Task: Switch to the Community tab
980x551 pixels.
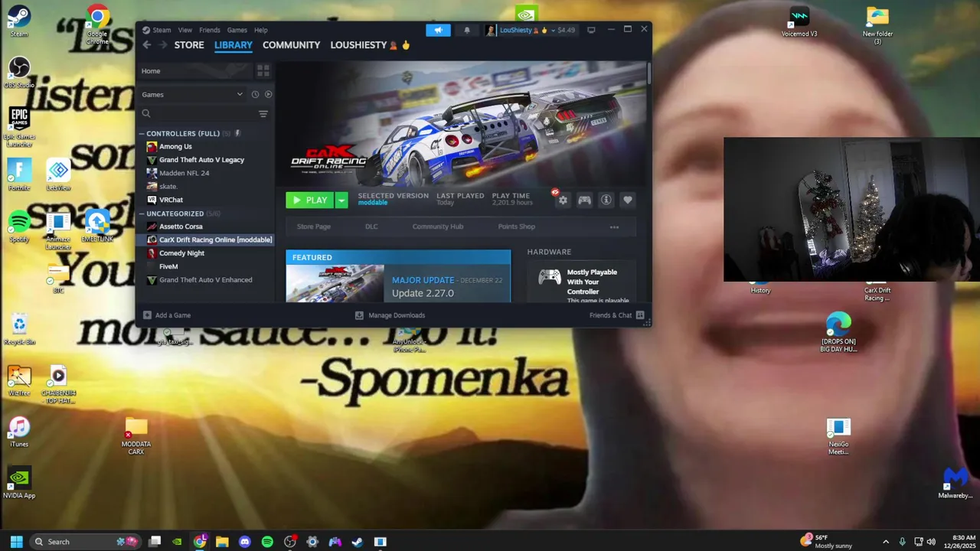Action: (x=291, y=45)
